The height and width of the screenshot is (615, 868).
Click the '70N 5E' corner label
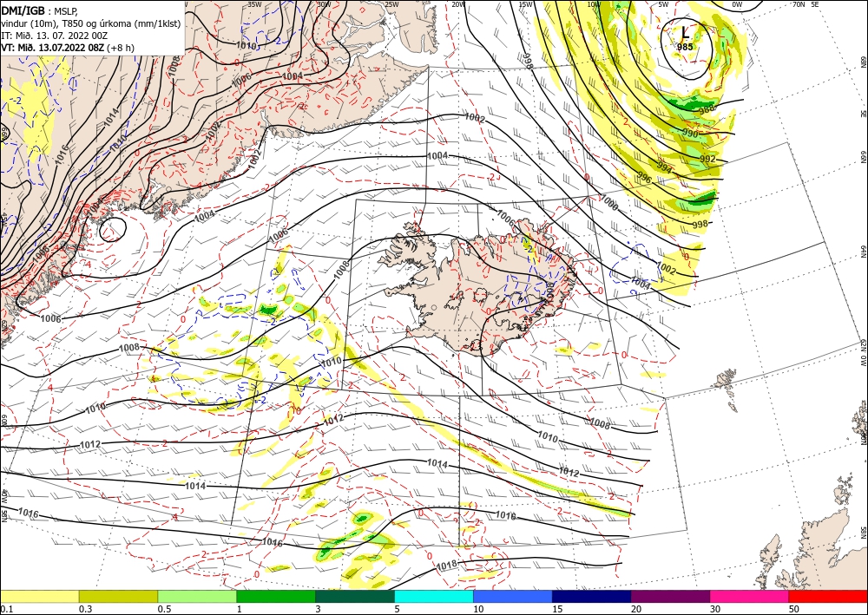(x=806, y=4)
